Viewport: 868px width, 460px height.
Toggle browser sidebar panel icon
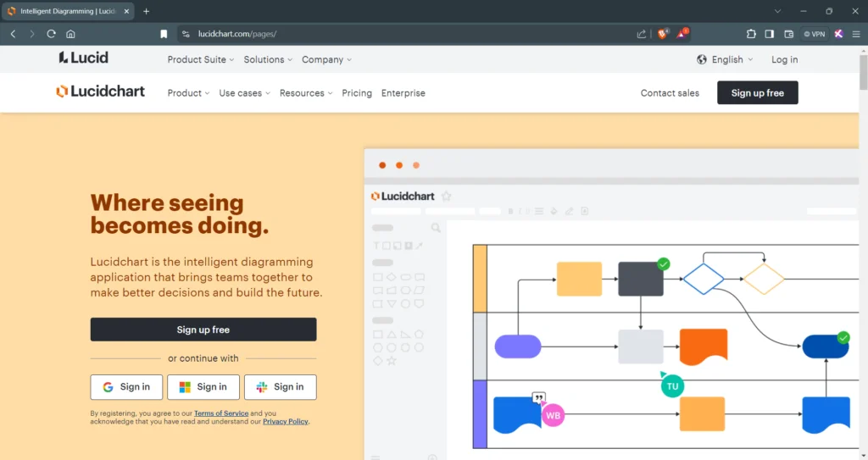click(770, 34)
